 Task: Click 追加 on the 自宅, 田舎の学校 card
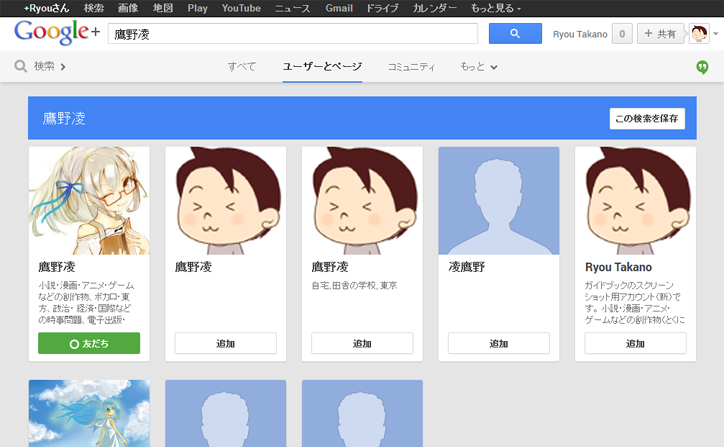362,344
